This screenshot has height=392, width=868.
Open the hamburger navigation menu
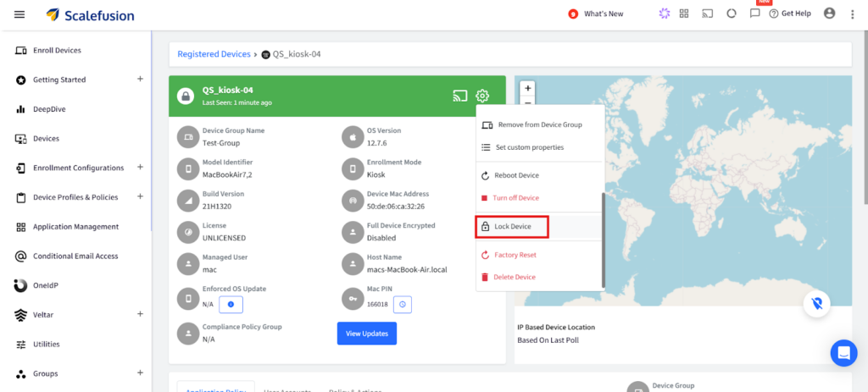[19, 14]
